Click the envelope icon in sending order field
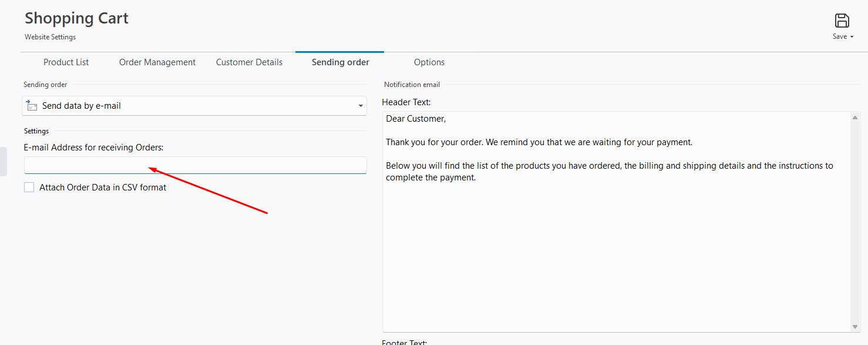The width and height of the screenshot is (868, 345). pyautogui.click(x=32, y=106)
